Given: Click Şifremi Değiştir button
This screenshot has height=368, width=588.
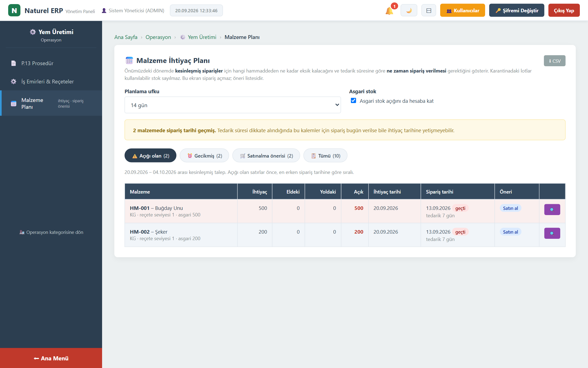Looking at the screenshot, I should coord(517,10).
